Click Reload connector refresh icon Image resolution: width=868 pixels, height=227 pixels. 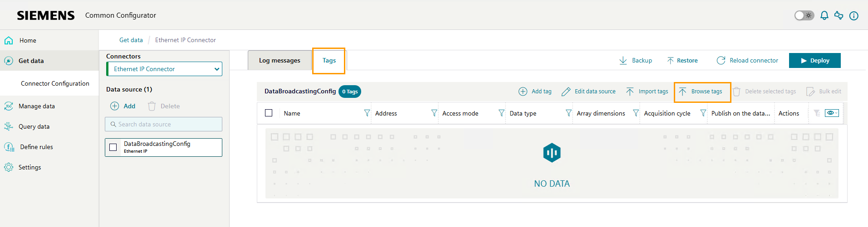721,60
